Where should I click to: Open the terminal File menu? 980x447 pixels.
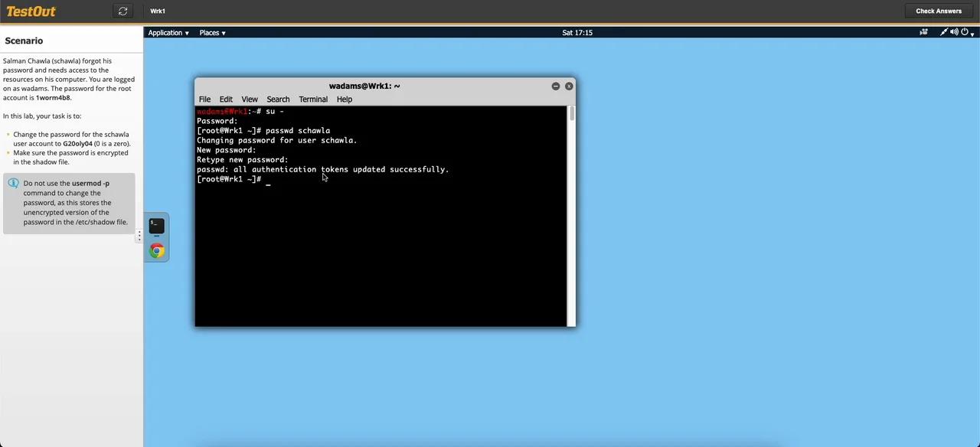coord(204,100)
